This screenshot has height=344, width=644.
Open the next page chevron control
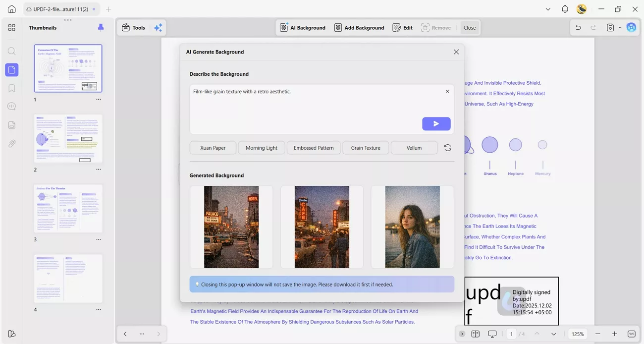pos(554,334)
